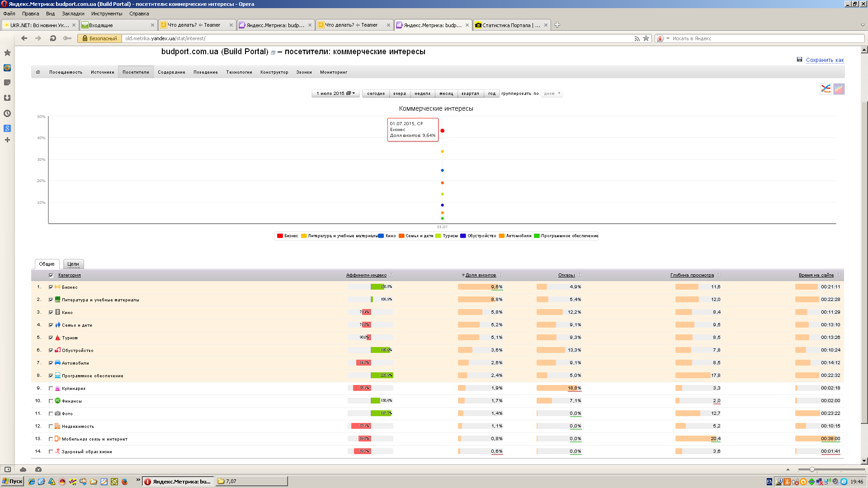Image resolution: width=868 pixels, height=488 pixels.
Task: Open the Источники navigation tab
Action: [103, 72]
